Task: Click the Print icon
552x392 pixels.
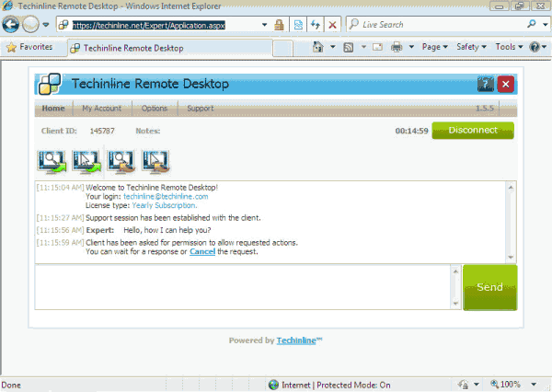Action: tap(397, 47)
